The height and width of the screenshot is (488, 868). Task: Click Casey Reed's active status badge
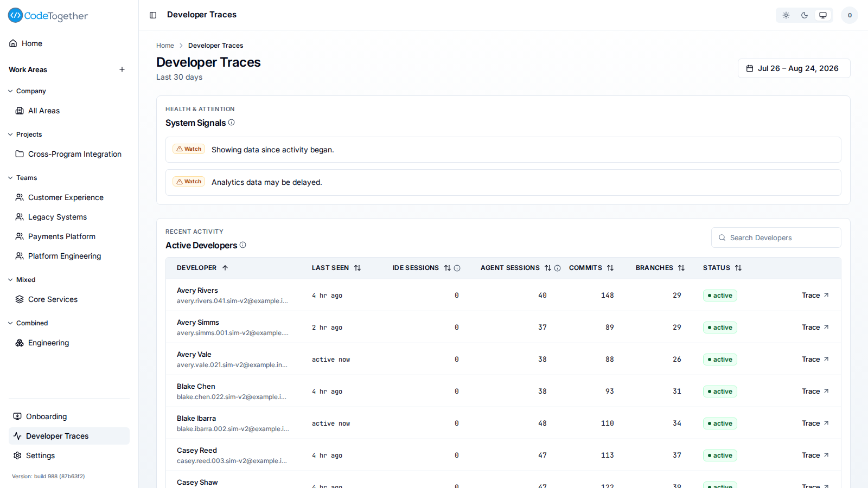(x=720, y=455)
